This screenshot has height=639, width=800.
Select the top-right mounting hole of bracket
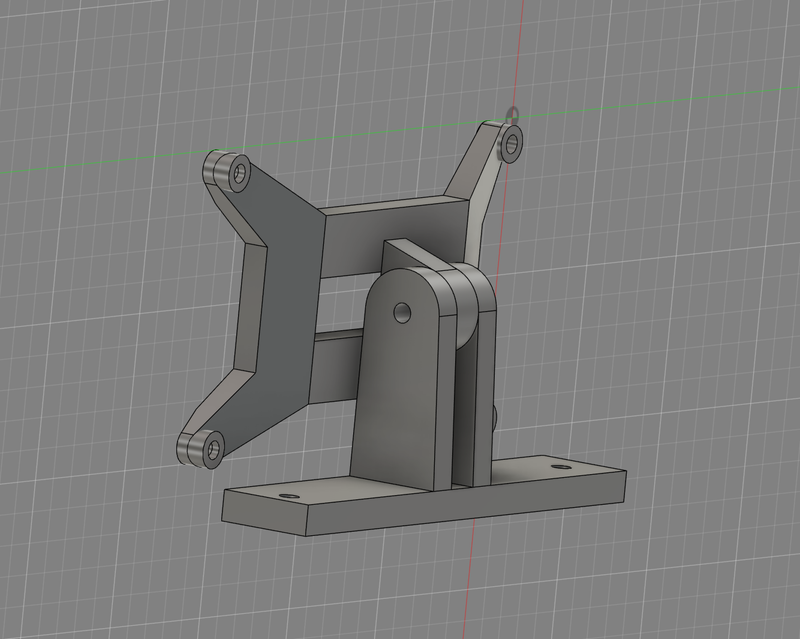(513, 143)
